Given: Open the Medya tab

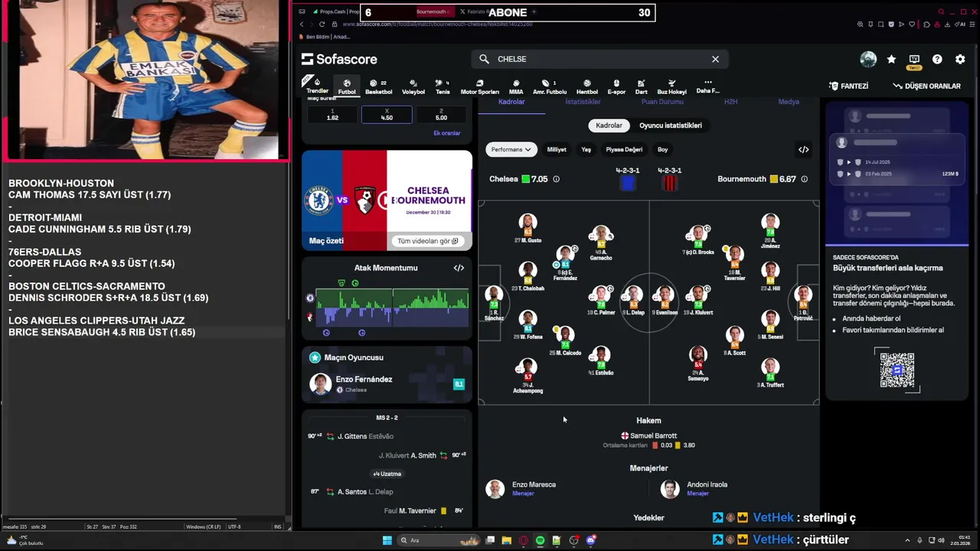Looking at the screenshot, I should (789, 102).
